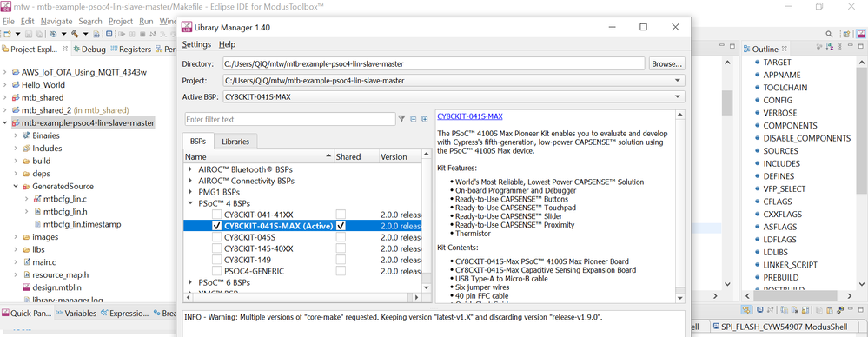Click the design.mtblin file icon
The height and width of the screenshot is (337, 868).
[27, 287]
